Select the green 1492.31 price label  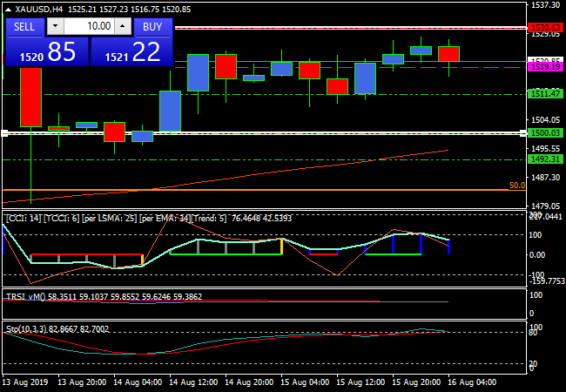(544, 159)
